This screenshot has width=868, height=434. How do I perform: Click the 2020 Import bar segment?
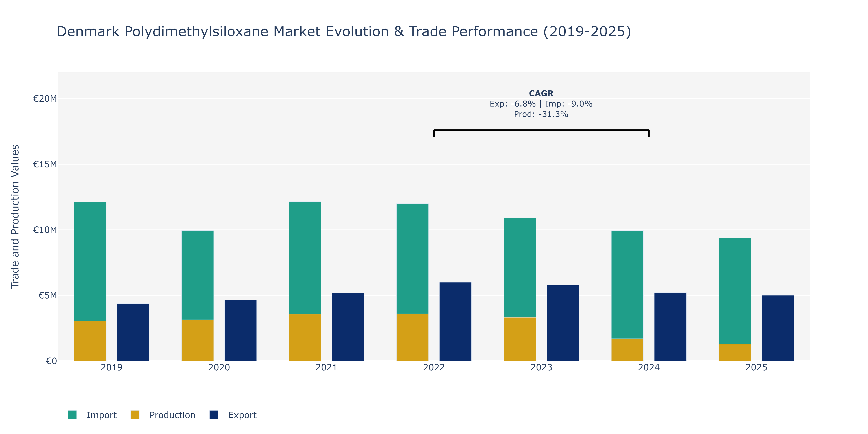point(197,275)
